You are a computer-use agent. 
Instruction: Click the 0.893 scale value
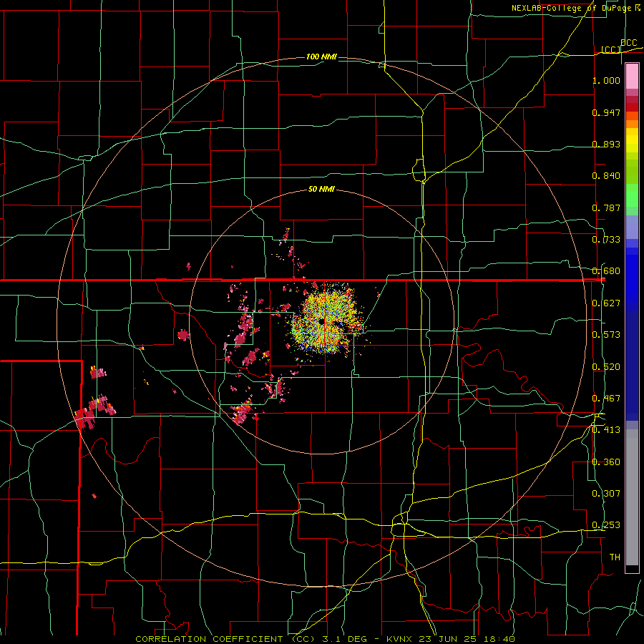coord(606,144)
